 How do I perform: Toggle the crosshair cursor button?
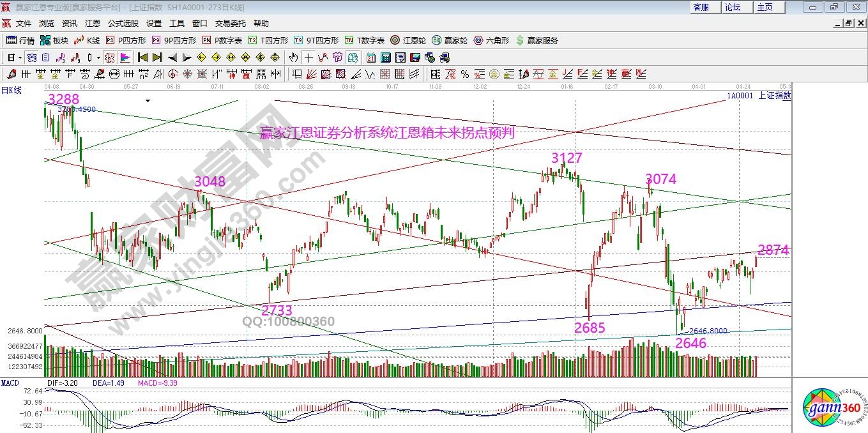click(308, 57)
